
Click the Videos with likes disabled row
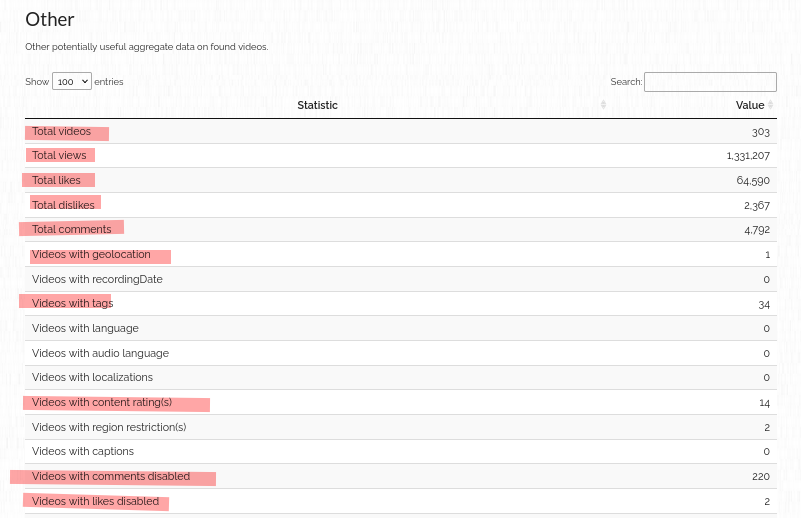pos(95,501)
